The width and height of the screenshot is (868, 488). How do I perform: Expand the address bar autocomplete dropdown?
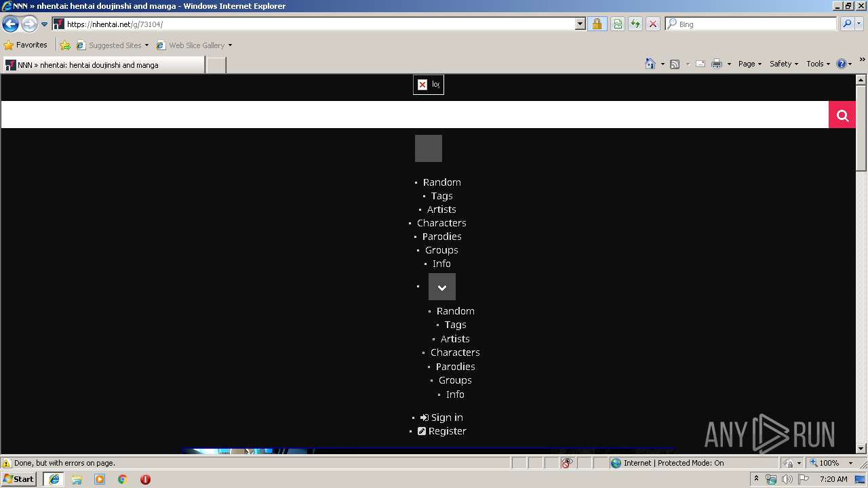(580, 24)
